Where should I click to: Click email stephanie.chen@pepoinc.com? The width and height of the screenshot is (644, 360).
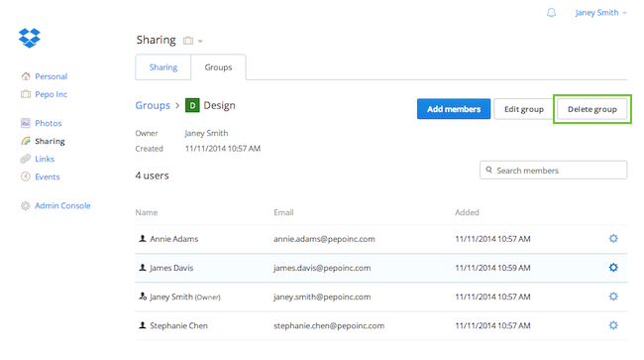tap(329, 326)
